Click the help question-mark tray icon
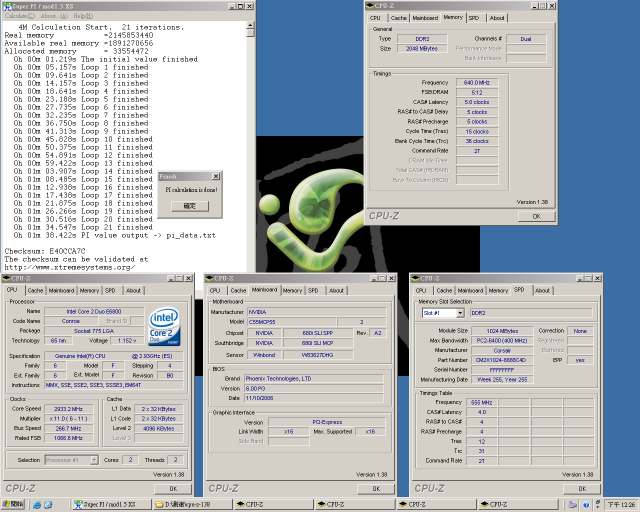This screenshot has height=512, width=640. 586,505
